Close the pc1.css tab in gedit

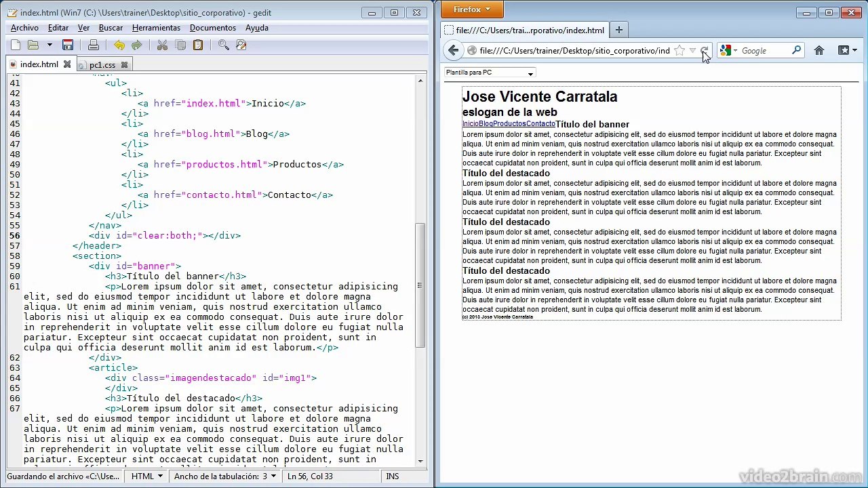pos(124,65)
